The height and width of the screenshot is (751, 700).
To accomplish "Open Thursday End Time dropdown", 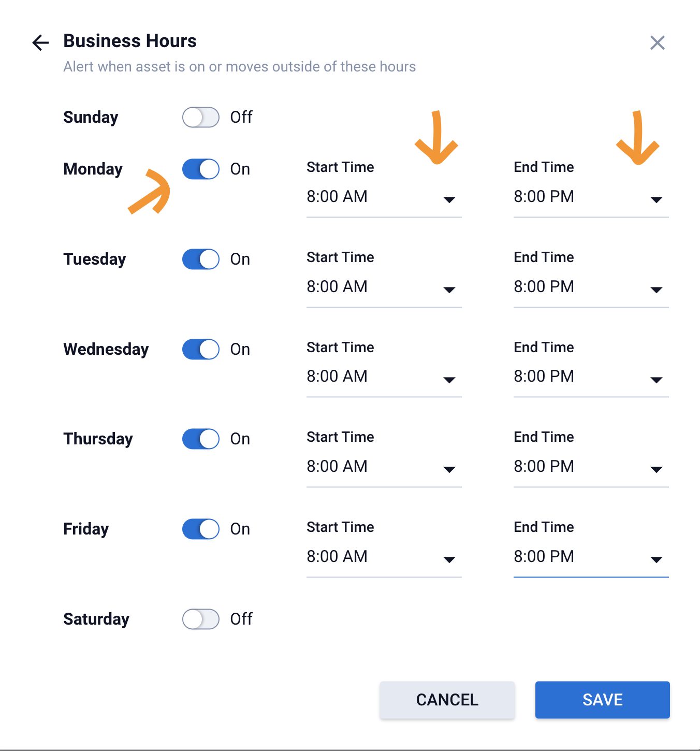I will (x=590, y=467).
